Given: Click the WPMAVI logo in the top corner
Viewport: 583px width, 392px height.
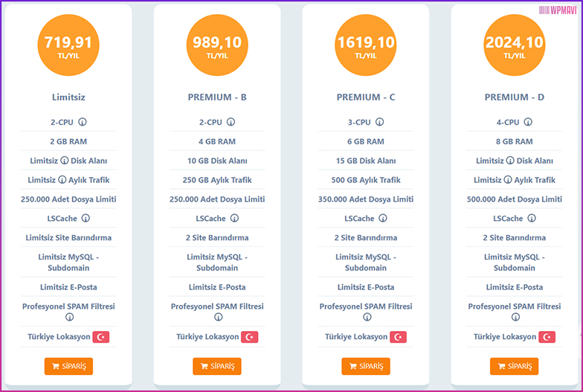Looking at the screenshot, I should [558, 10].
